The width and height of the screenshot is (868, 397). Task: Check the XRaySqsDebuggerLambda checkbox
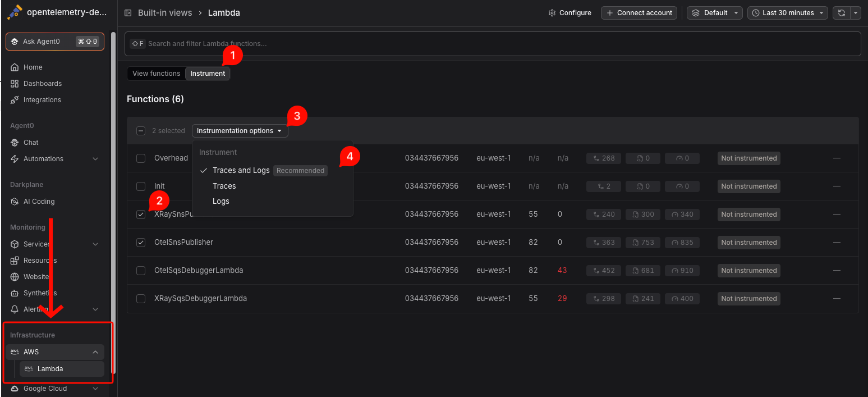tap(141, 299)
